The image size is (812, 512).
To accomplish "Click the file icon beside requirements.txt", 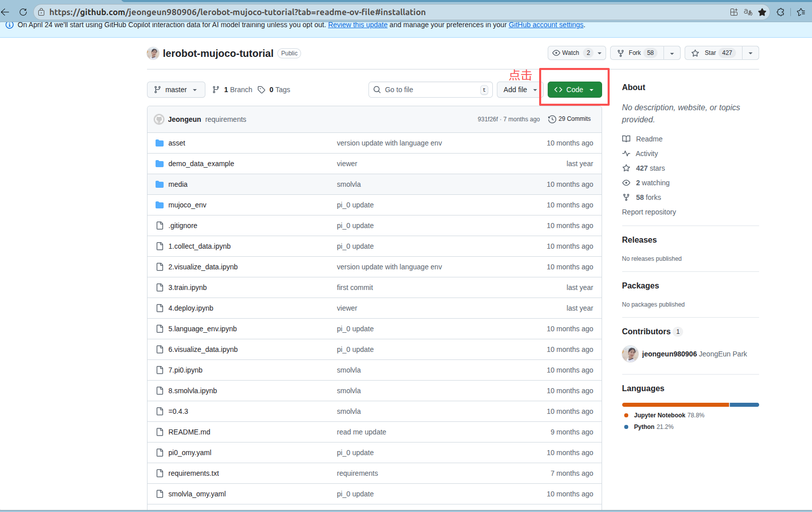I will (x=160, y=473).
